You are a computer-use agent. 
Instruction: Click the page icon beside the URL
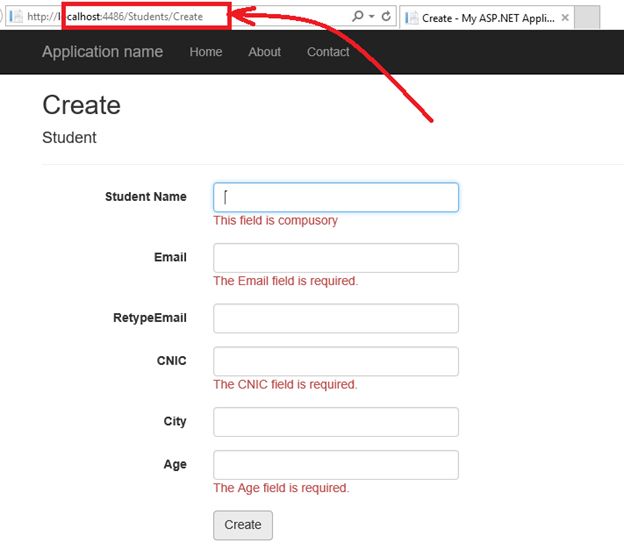pyautogui.click(x=16, y=16)
